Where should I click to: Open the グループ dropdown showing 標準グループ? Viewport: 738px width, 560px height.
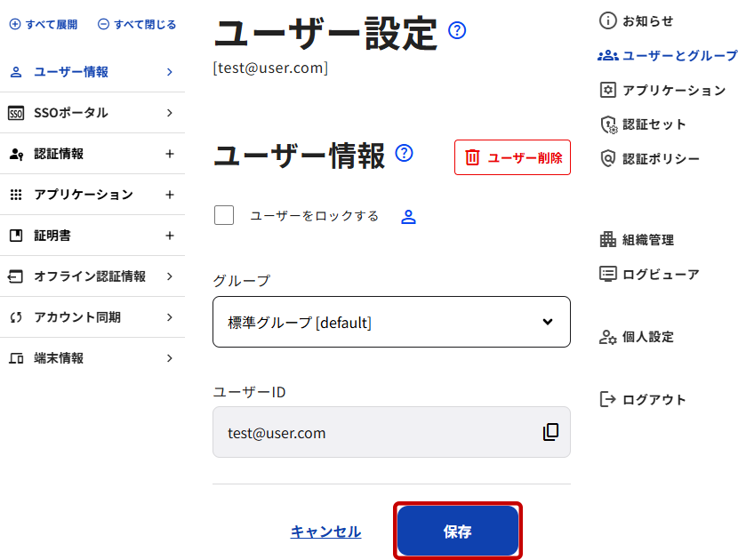click(391, 322)
